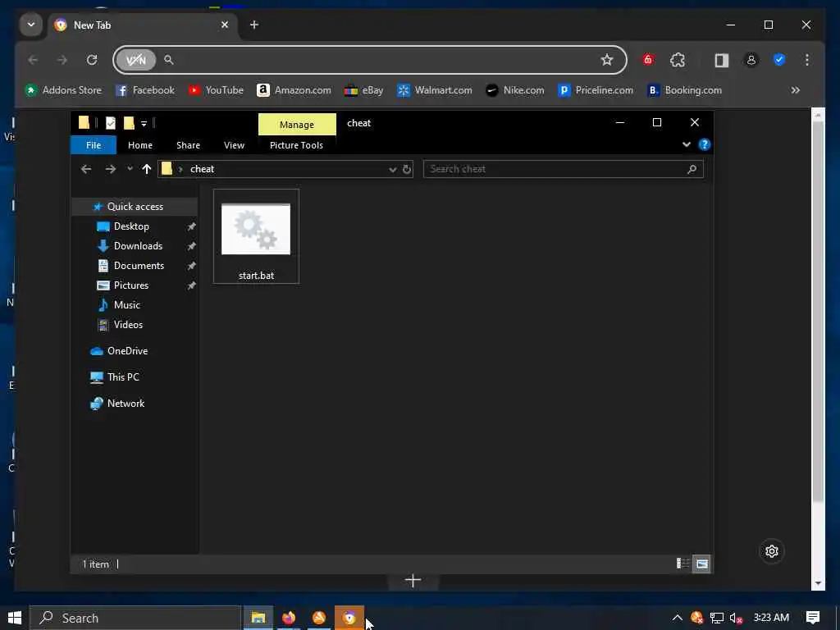Go back in File Explorer
The image size is (840, 630).
(85, 169)
